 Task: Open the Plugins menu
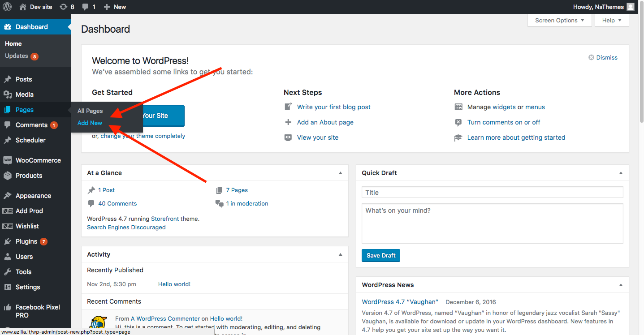pyautogui.click(x=35, y=241)
